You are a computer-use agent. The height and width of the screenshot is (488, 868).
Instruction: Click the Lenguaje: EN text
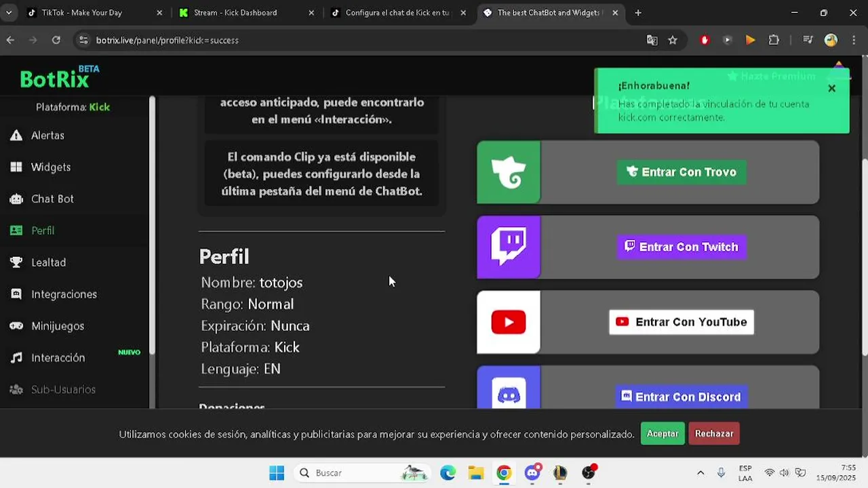tap(241, 369)
